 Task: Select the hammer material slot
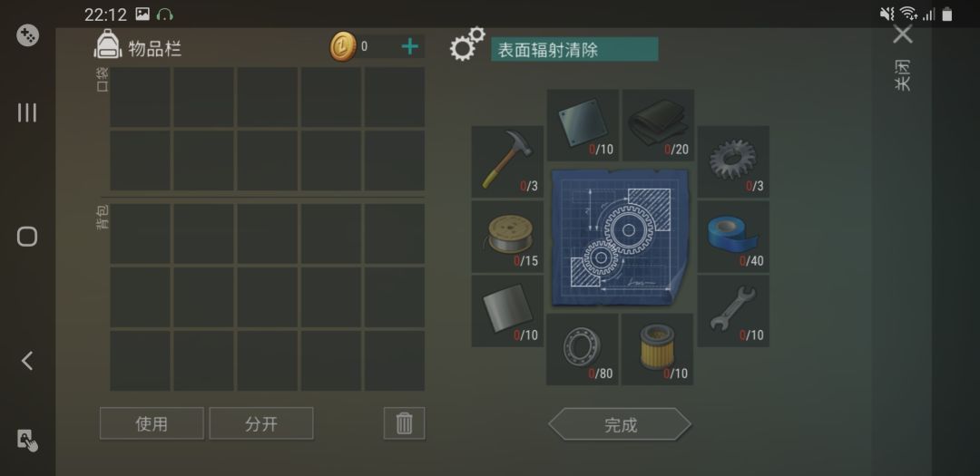507,161
